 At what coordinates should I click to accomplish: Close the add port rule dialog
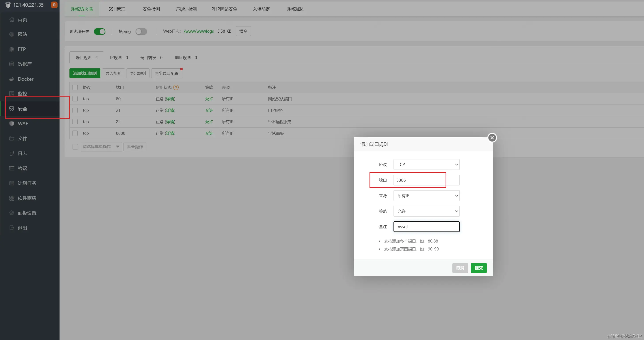[x=492, y=138]
